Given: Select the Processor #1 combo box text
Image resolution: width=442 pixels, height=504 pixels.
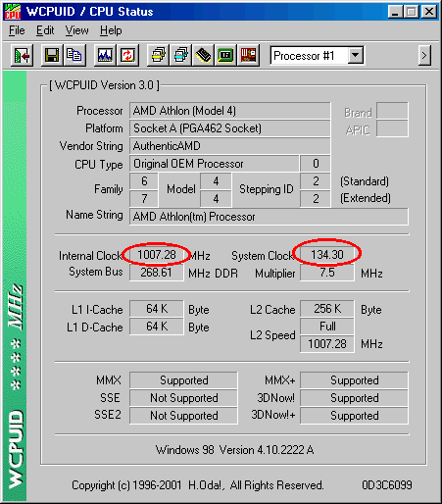Looking at the screenshot, I should point(304,56).
